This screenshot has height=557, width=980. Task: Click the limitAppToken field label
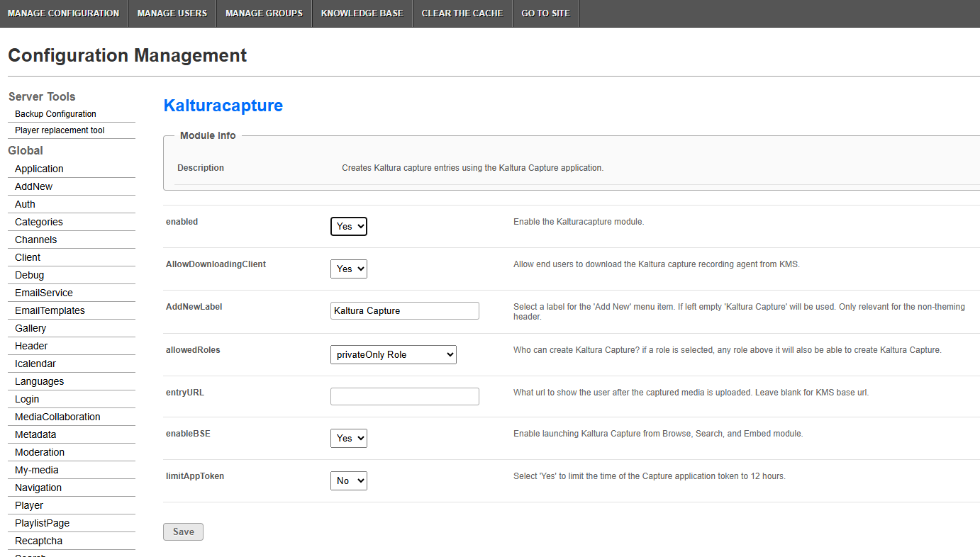(x=195, y=476)
